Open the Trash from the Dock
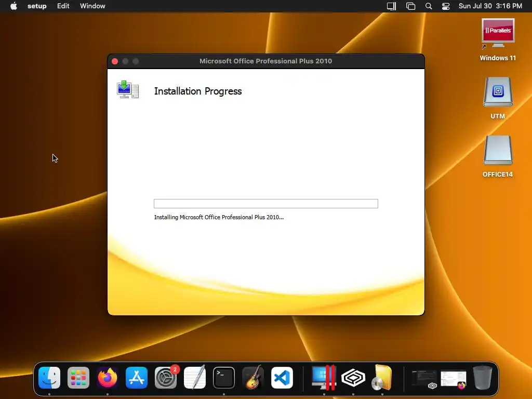The width and height of the screenshot is (532, 399). coord(483,378)
